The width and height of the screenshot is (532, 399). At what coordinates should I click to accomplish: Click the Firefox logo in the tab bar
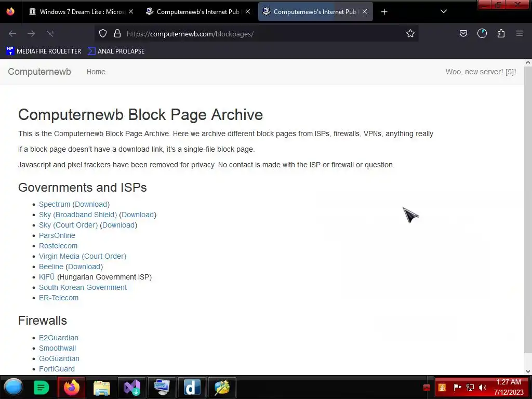coord(10,11)
